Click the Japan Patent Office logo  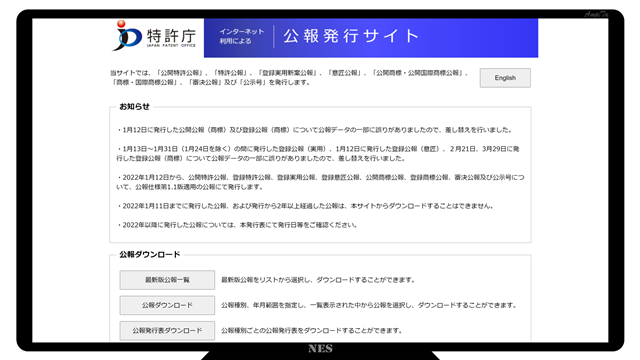tap(154, 36)
